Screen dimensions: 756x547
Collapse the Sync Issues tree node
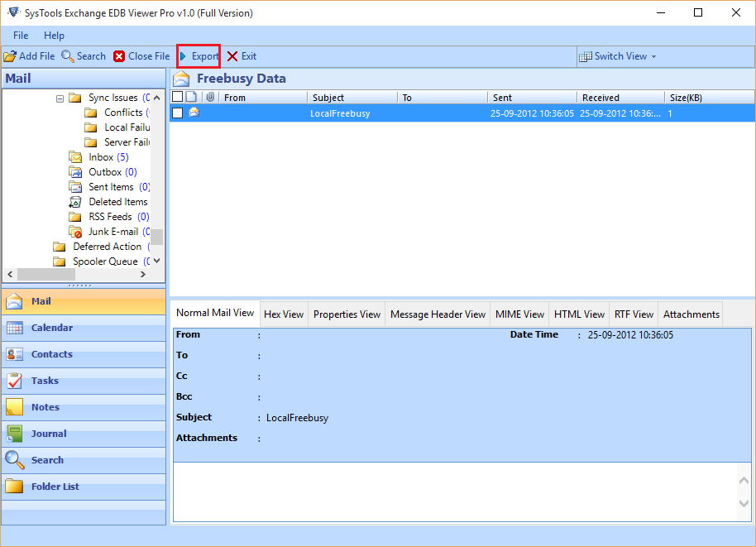tap(60, 98)
